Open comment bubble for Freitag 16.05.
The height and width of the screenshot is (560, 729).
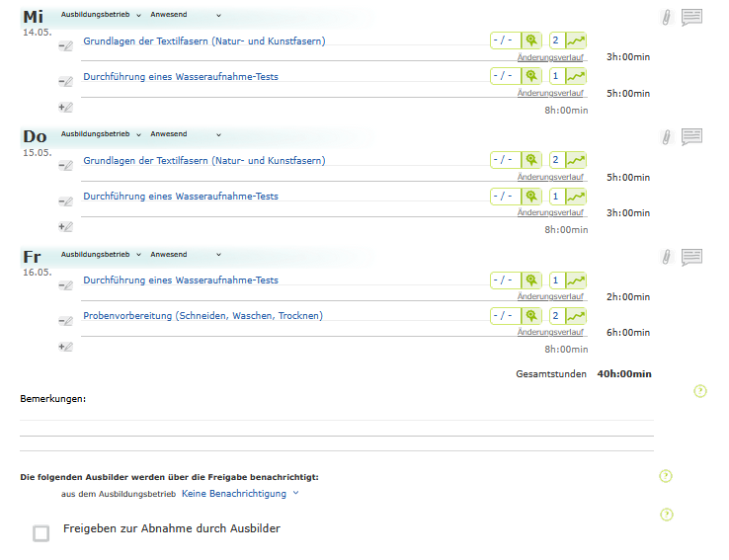(691, 257)
